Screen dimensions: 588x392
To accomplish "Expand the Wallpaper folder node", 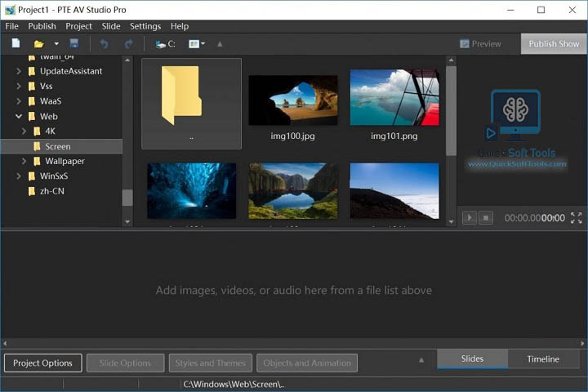I will (24, 161).
